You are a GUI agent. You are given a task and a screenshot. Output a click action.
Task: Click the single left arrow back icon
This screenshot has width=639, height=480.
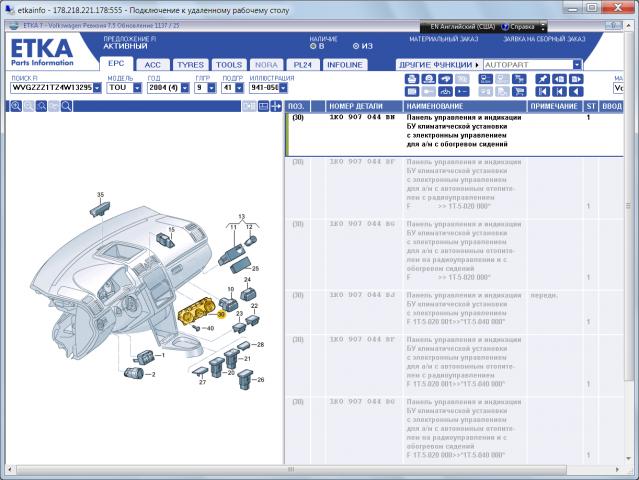pos(576,92)
